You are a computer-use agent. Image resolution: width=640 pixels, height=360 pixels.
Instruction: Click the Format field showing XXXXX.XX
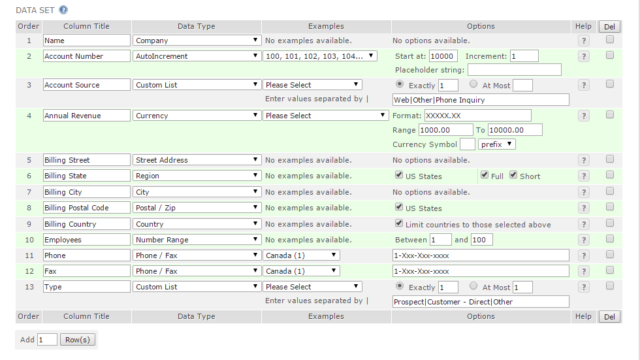[478, 116]
